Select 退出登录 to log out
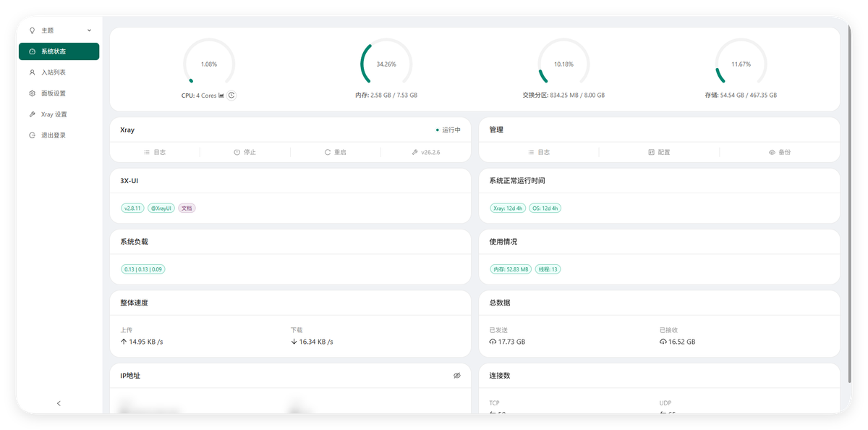 pyautogui.click(x=59, y=135)
